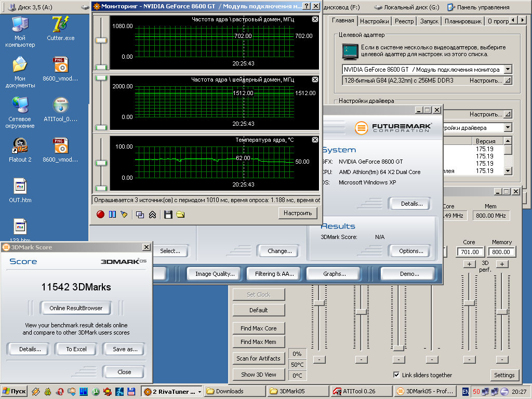Open Сетевое окружение desktop icon
This screenshot has height=399, width=532.
pos(20,113)
